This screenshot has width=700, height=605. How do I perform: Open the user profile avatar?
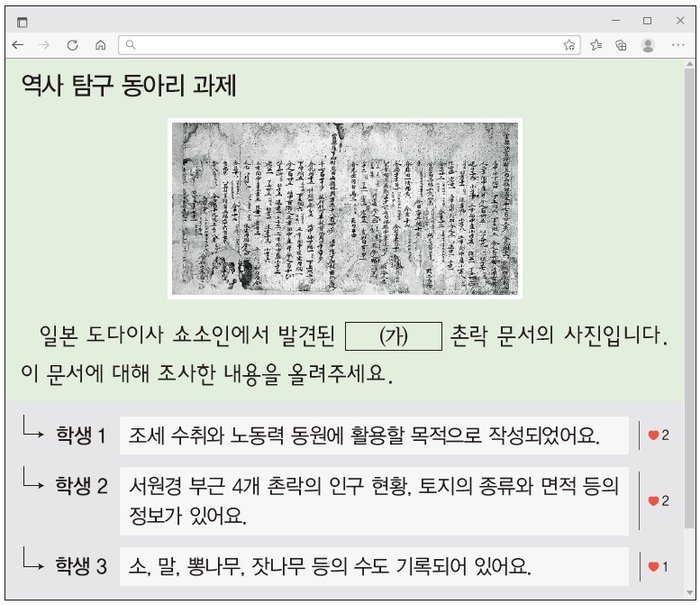click(x=647, y=43)
